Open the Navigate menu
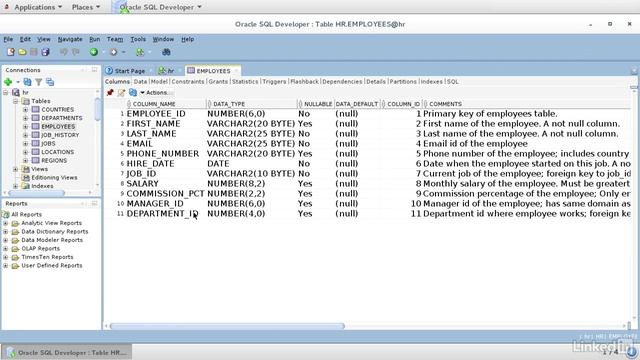Image resolution: width=640 pixels, height=360 pixels. point(70,39)
